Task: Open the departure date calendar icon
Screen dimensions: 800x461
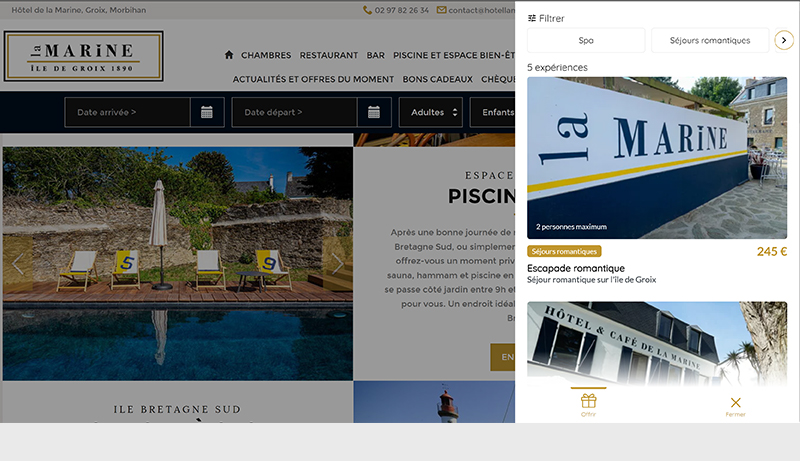Action: pyautogui.click(x=374, y=112)
